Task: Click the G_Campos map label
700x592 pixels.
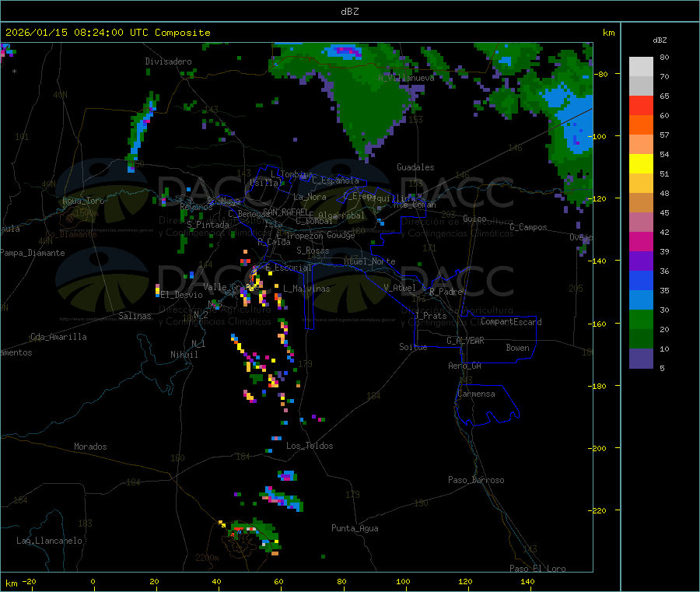Action: 528,227
